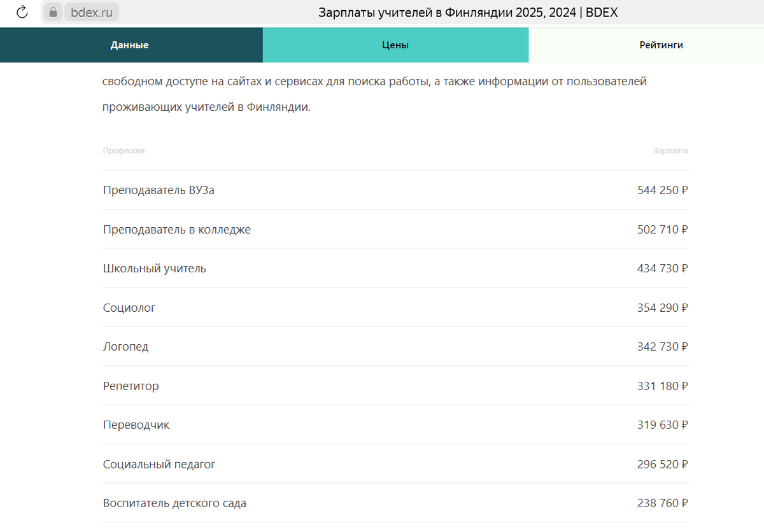Viewport: 764px width, 532px height.
Task: Open the Данные tab
Action: click(131, 45)
